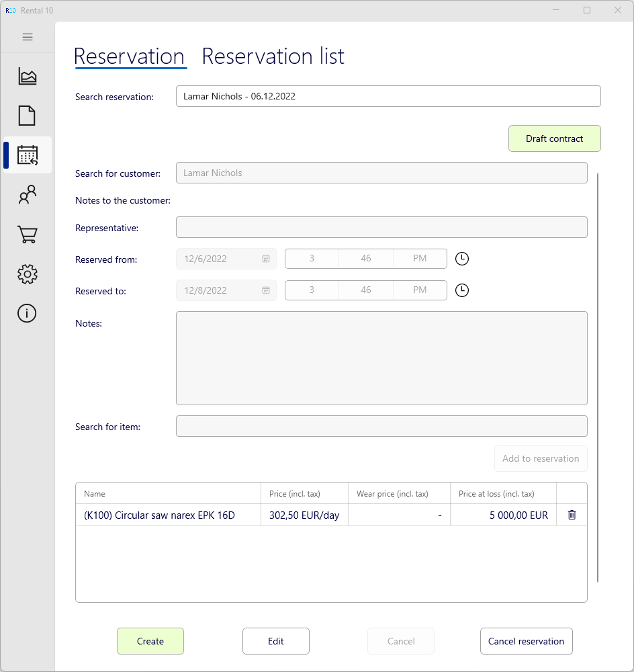Click clock icon beside Reserved from time
The image size is (634, 672).
(x=462, y=259)
